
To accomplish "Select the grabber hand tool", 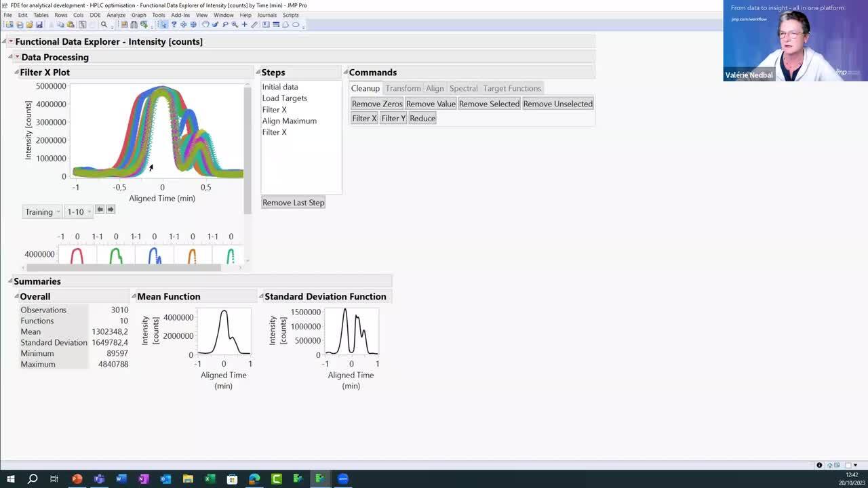I will point(205,24).
